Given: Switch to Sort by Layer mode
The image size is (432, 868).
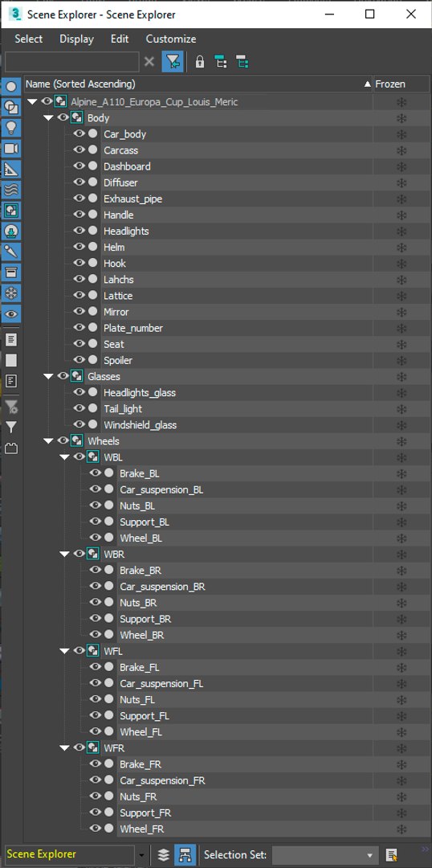Looking at the screenshot, I should (x=163, y=854).
